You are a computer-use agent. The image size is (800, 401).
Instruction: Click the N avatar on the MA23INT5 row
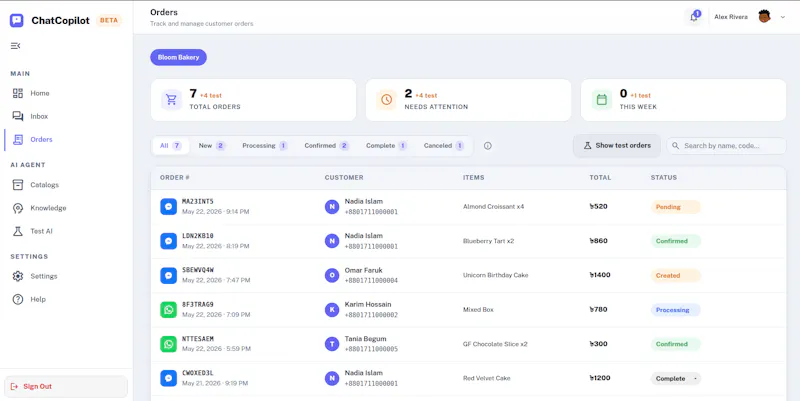[x=332, y=207]
